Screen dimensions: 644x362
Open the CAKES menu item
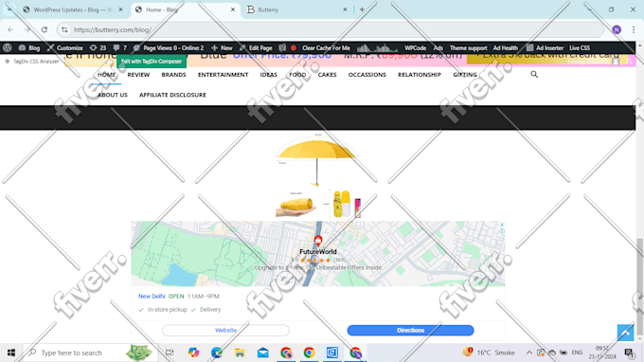click(328, 74)
